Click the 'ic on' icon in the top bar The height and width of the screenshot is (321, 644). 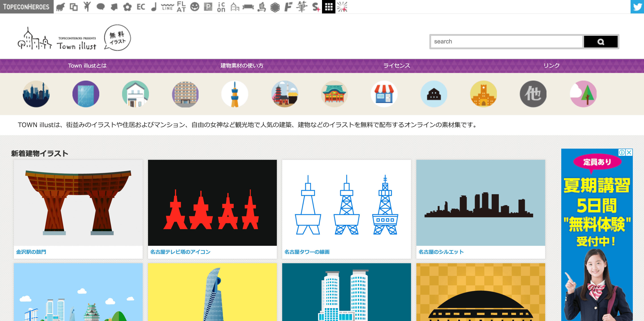[x=221, y=7]
